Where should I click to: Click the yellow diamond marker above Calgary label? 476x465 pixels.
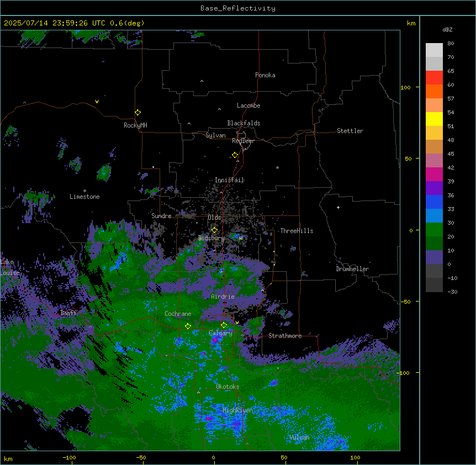coord(224,325)
